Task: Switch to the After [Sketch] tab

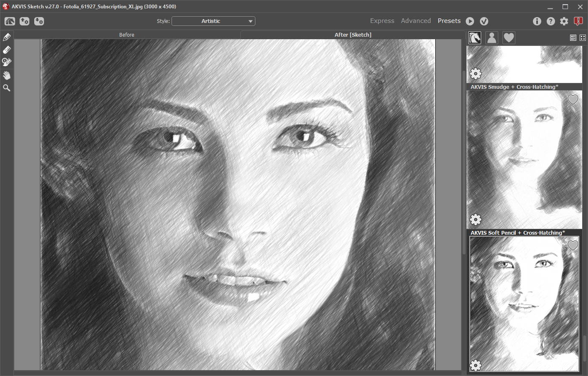Action: point(353,35)
